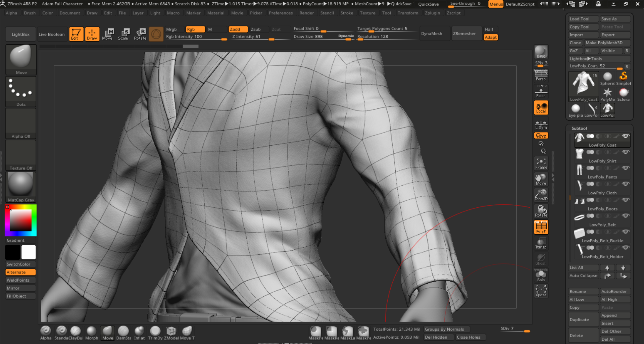Toggle the Zadd mode
644x344 pixels.
click(x=238, y=29)
